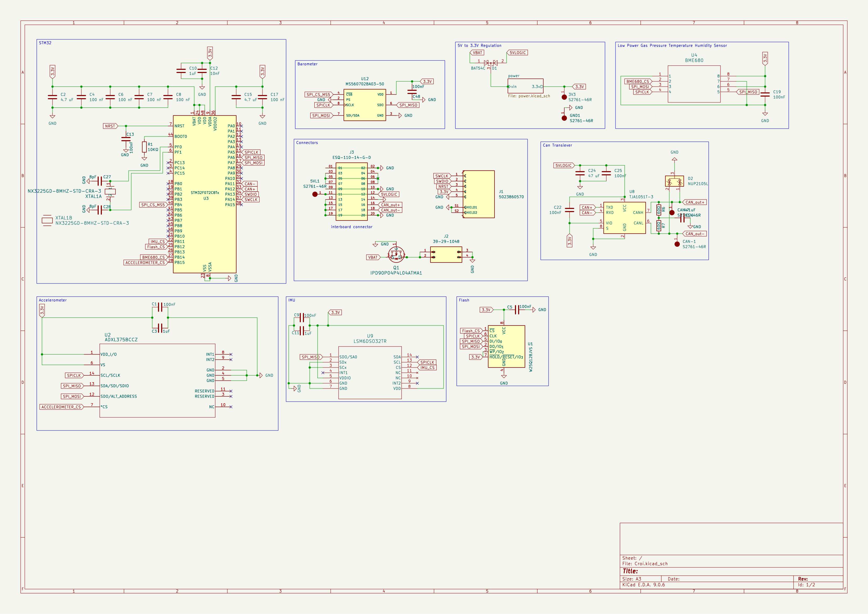Click capacitor C17 100 nF
The height and width of the screenshot is (614, 868).
tap(262, 97)
